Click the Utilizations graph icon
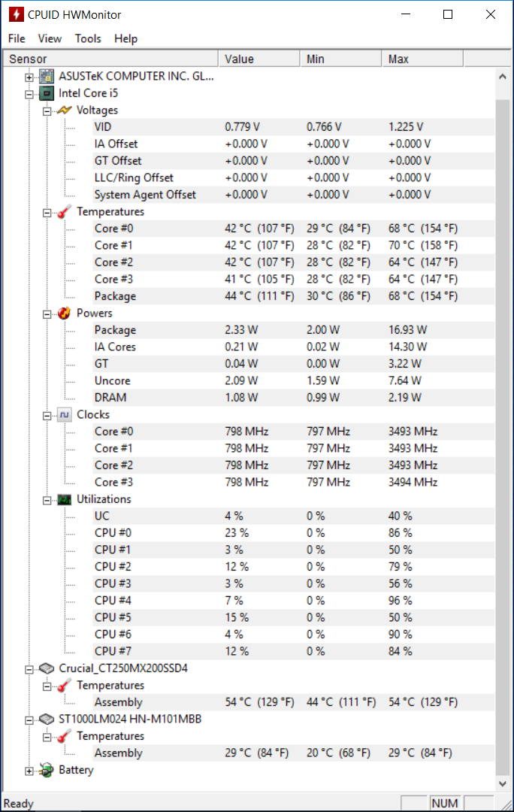Image resolution: width=514 pixels, height=812 pixels. 64,499
